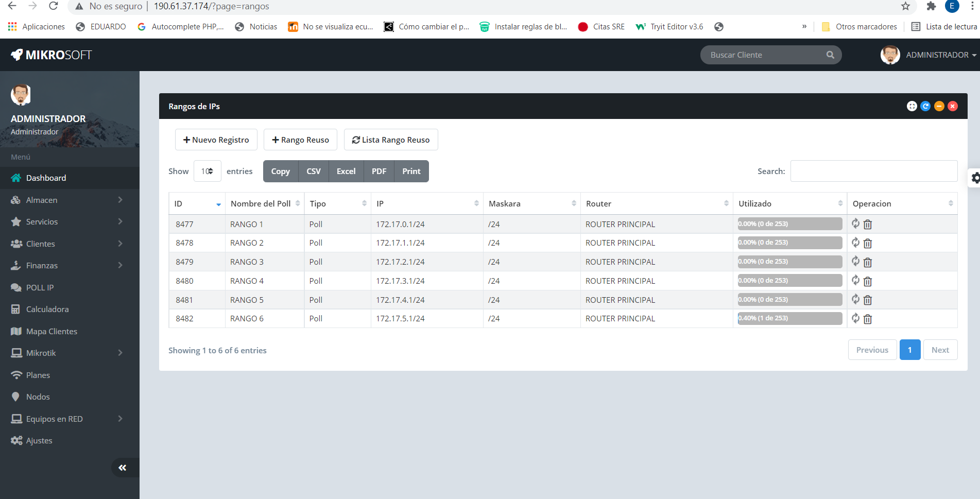This screenshot has height=499, width=980.
Task: Sort table by ID column
Action: [x=197, y=203]
